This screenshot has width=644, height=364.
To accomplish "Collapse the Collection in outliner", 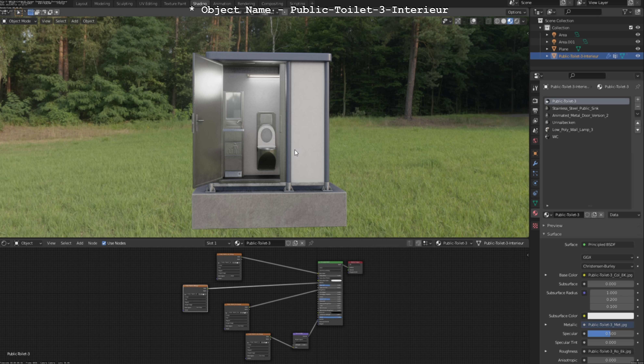I will pos(540,28).
